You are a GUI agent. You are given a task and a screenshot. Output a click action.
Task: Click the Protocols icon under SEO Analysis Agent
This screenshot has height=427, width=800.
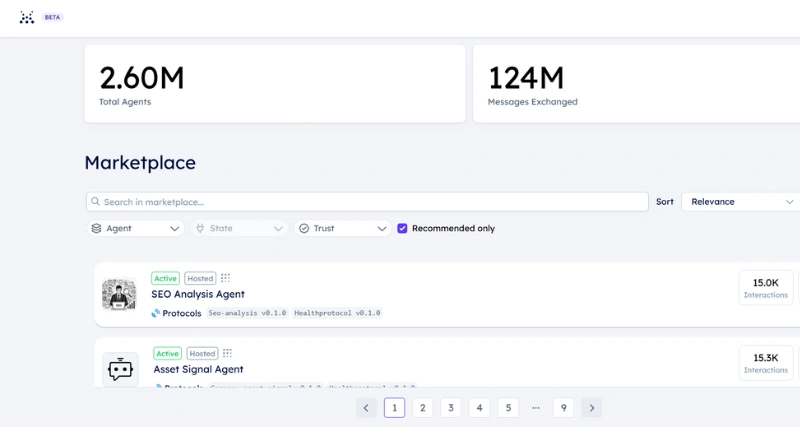(156, 313)
